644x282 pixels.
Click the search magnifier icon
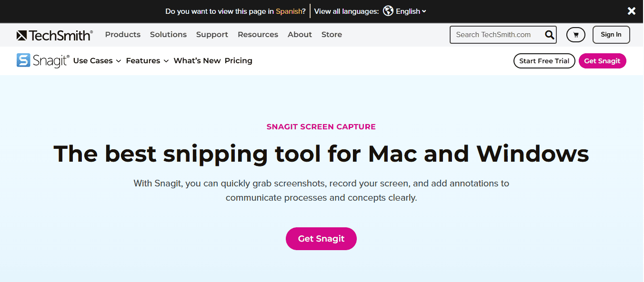point(549,35)
